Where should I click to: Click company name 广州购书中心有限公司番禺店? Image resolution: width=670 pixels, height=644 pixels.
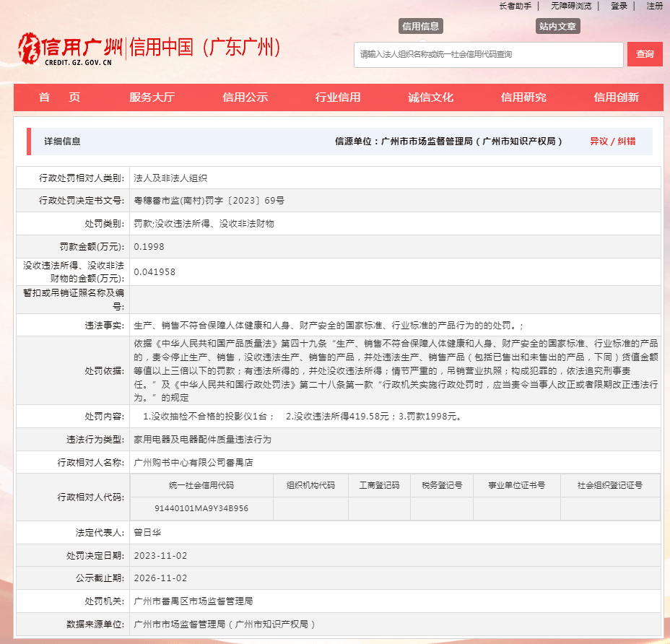(x=193, y=462)
